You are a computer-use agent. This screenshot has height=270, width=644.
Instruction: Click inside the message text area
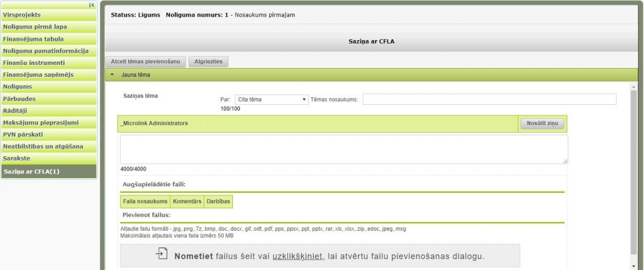pyautogui.click(x=343, y=149)
